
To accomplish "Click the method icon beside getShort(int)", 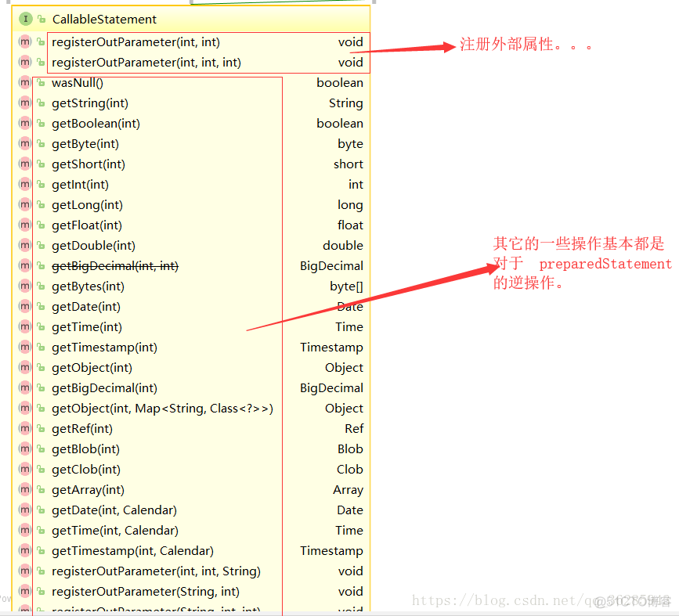I will tap(25, 164).
